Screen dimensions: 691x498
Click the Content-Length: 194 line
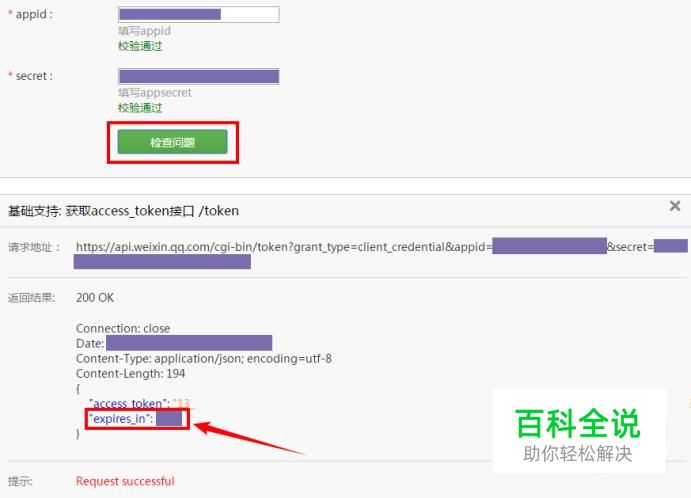click(x=130, y=374)
